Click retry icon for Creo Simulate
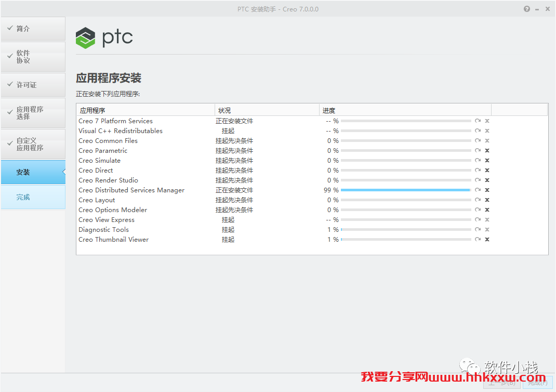This screenshot has width=556, height=392. 478,160
